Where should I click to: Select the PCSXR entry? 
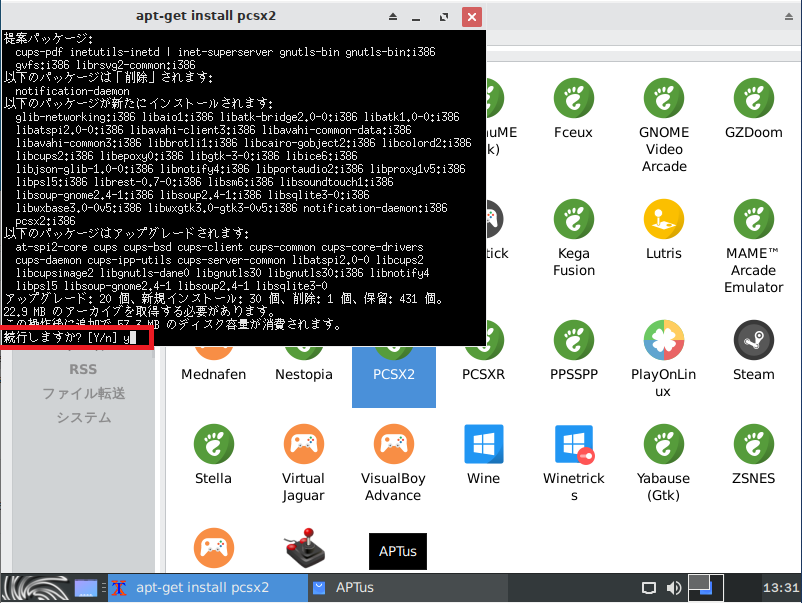483,375
